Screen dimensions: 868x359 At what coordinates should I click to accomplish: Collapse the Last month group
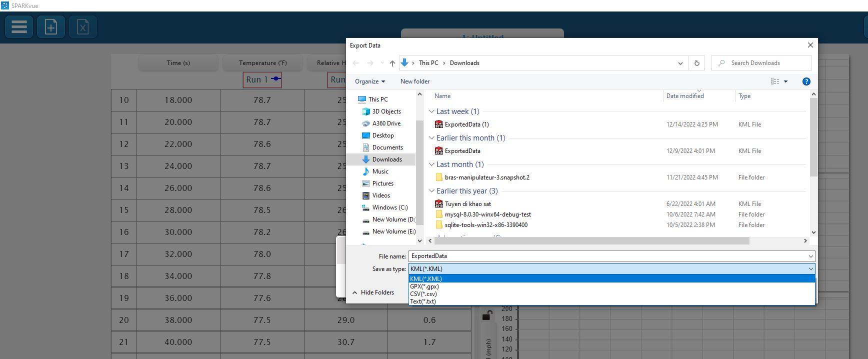tap(431, 164)
